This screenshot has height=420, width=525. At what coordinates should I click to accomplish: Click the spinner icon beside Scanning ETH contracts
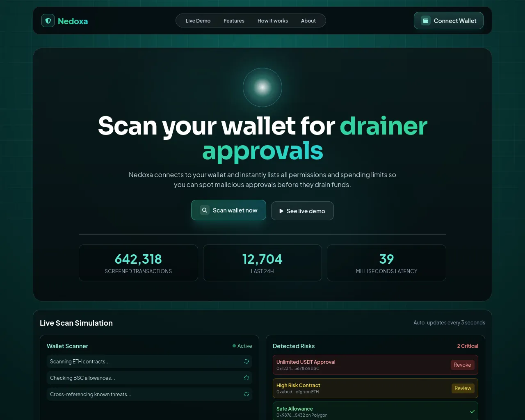tap(247, 361)
